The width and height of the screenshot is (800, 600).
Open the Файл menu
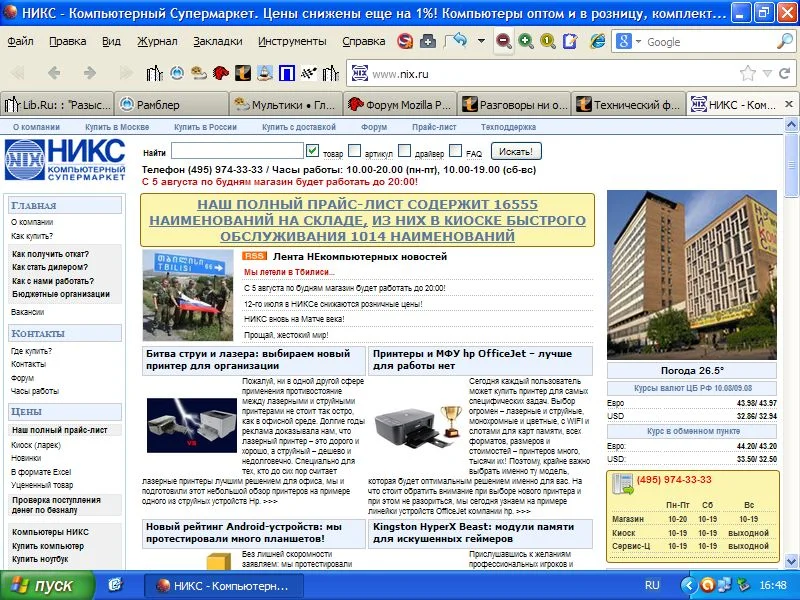[x=20, y=41]
